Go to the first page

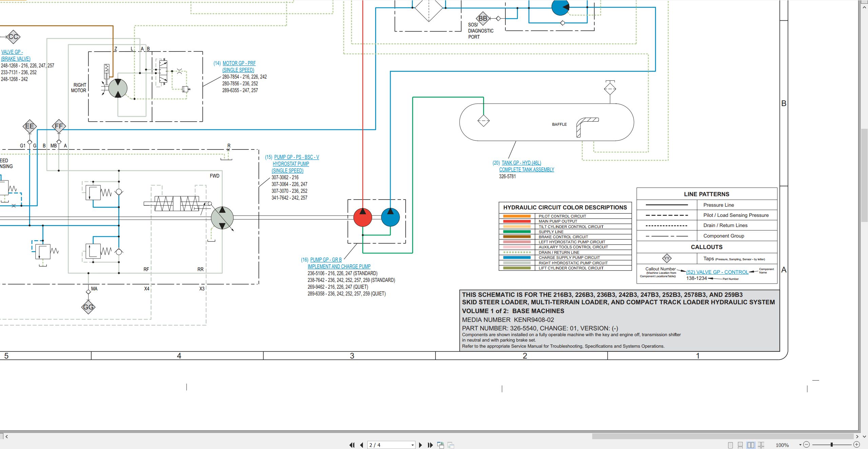tap(352, 445)
